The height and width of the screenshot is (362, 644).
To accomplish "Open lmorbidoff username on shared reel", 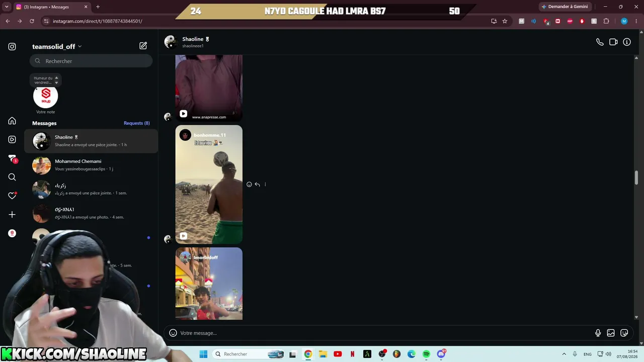I will 206,257.
